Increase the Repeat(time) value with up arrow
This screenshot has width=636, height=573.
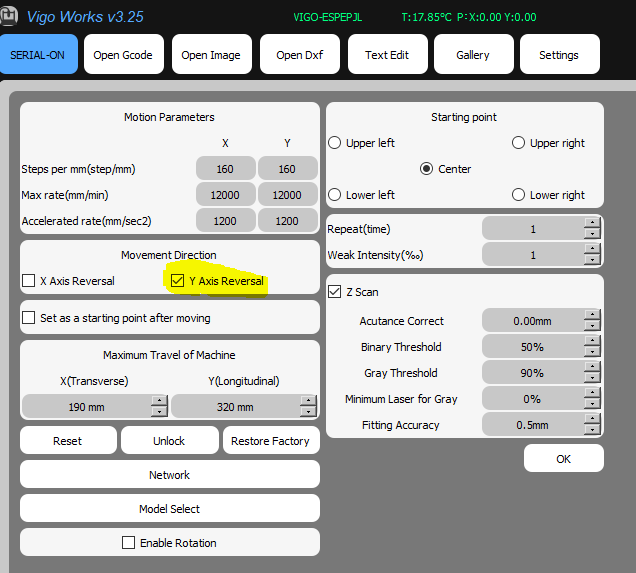(x=592, y=223)
